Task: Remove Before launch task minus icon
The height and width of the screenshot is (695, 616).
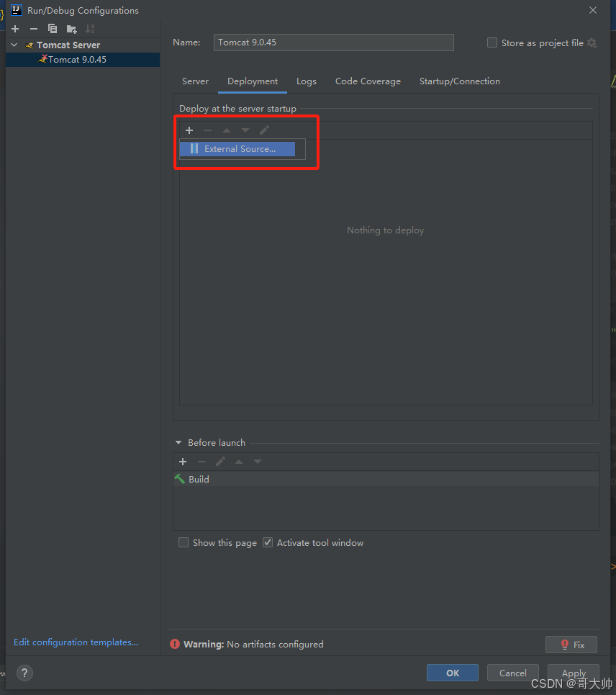Action: click(201, 462)
